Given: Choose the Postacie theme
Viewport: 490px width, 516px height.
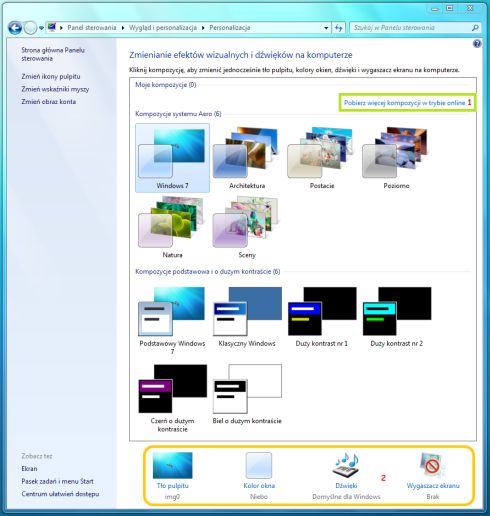Looking at the screenshot, I should pyautogui.click(x=322, y=158).
